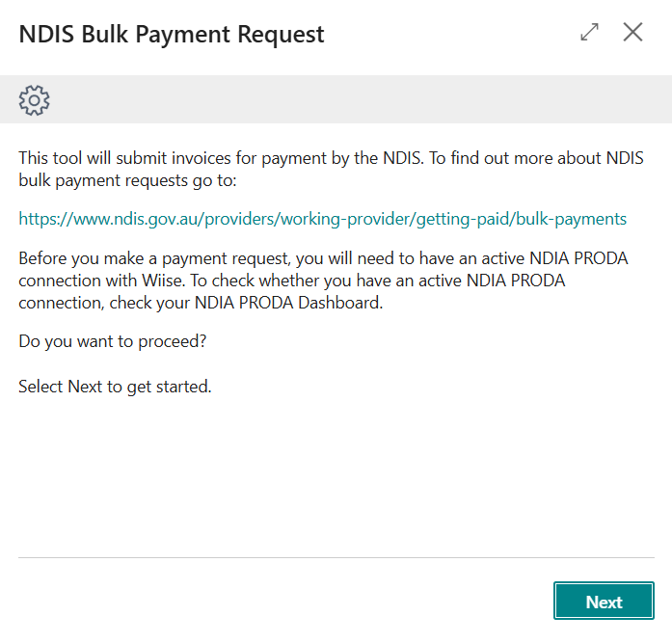Expand the dialog to full screen
The height and width of the screenshot is (643, 672).
[x=589, y=32]
